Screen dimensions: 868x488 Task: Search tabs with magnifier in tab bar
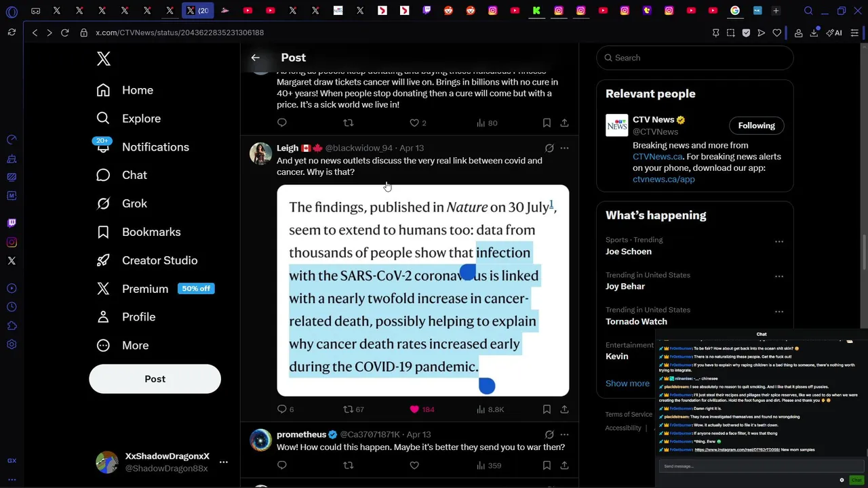(808, 11)
